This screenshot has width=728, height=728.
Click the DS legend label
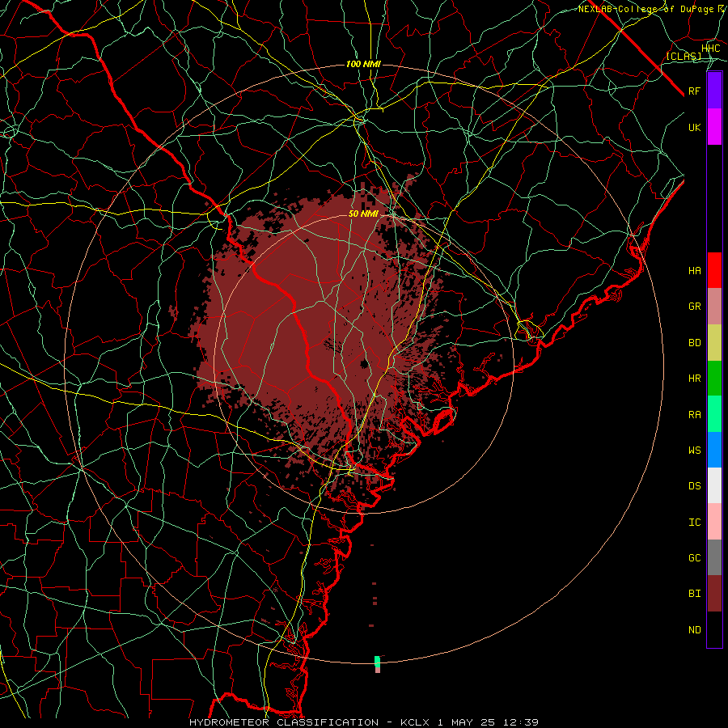point(694,486)
